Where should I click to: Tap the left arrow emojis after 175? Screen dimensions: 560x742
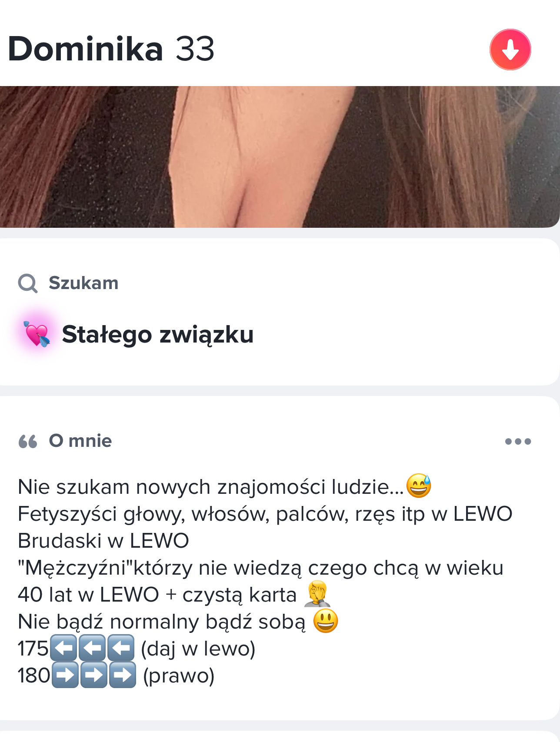[x=92, y=648]
